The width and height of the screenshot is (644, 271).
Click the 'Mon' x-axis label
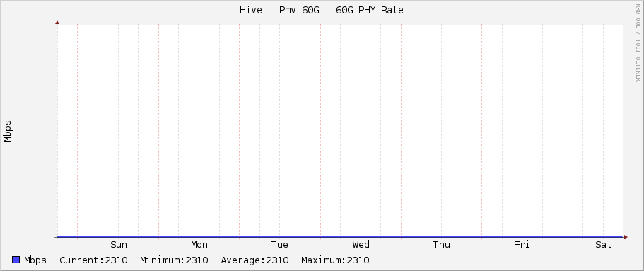pyautogui.click(x=199, y=245)
